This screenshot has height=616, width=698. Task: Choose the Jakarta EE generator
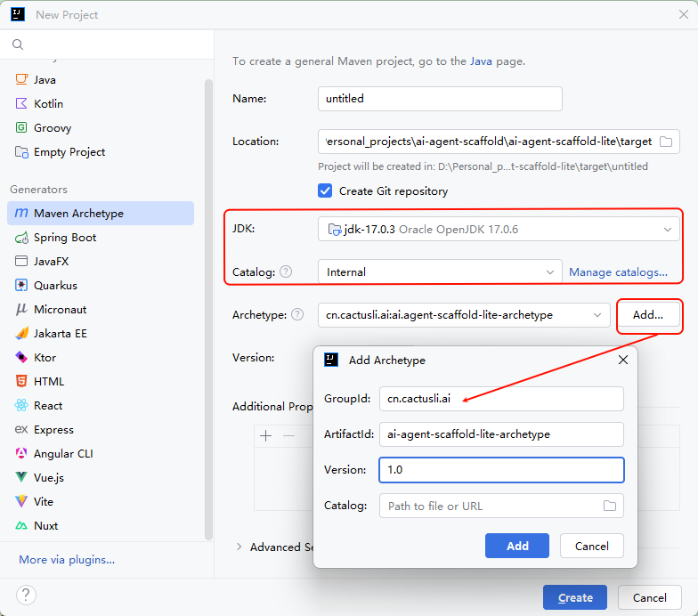pyautogui.click(x=101, y=333)
